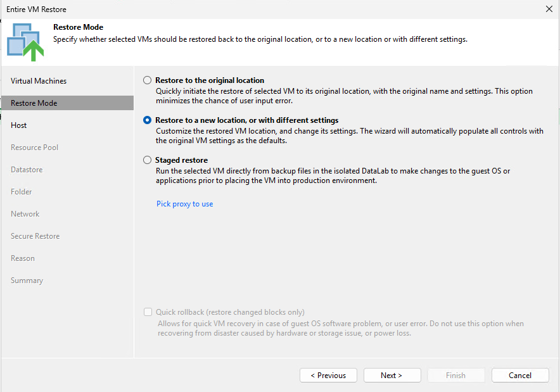Open the Resource Pool step
This screenshot has width=560, height=392.
coord(35,147)
